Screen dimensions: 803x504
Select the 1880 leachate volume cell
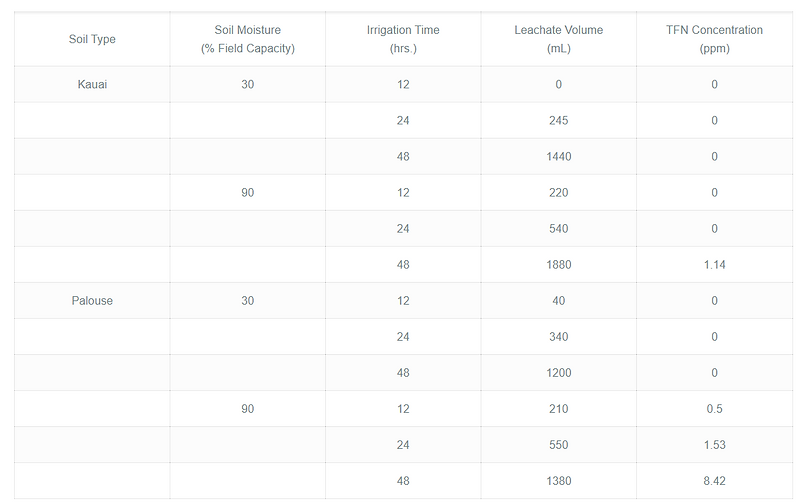pos(558,264)
